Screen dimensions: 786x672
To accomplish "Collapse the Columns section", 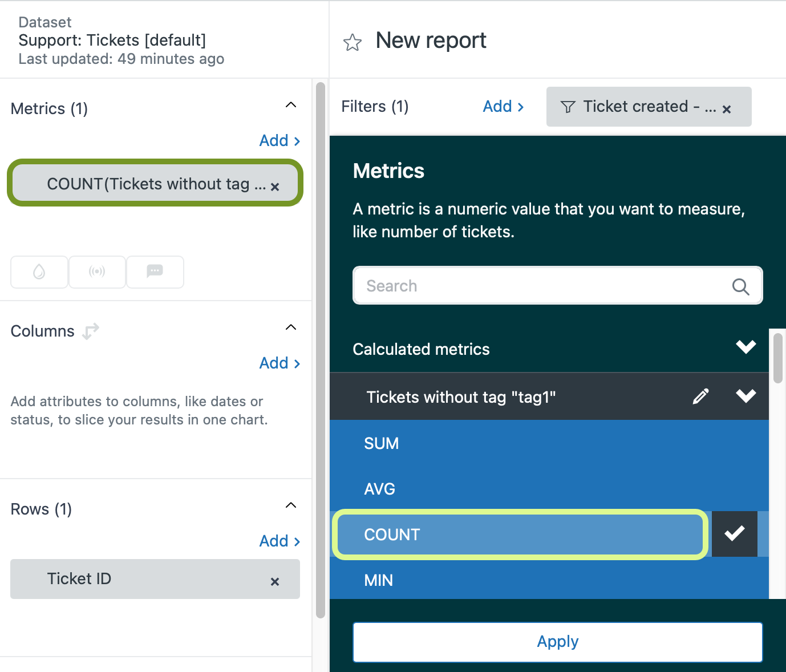I will pos(291,327).
